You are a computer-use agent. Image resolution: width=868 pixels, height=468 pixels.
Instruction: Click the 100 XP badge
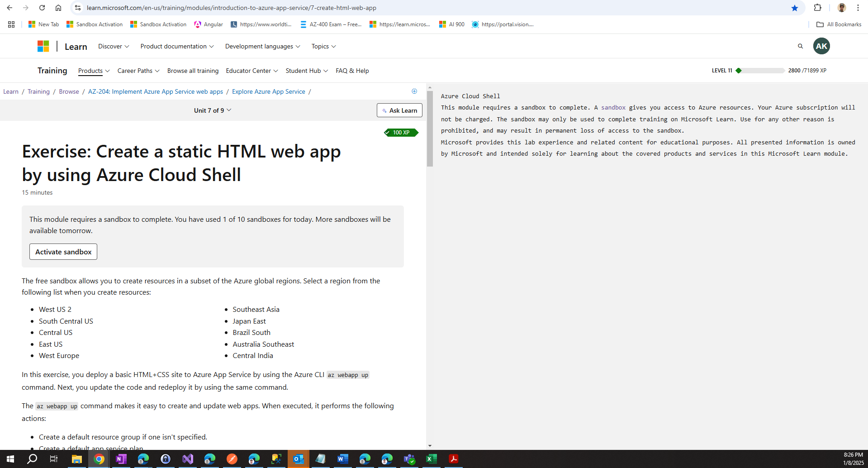[401, 133]
